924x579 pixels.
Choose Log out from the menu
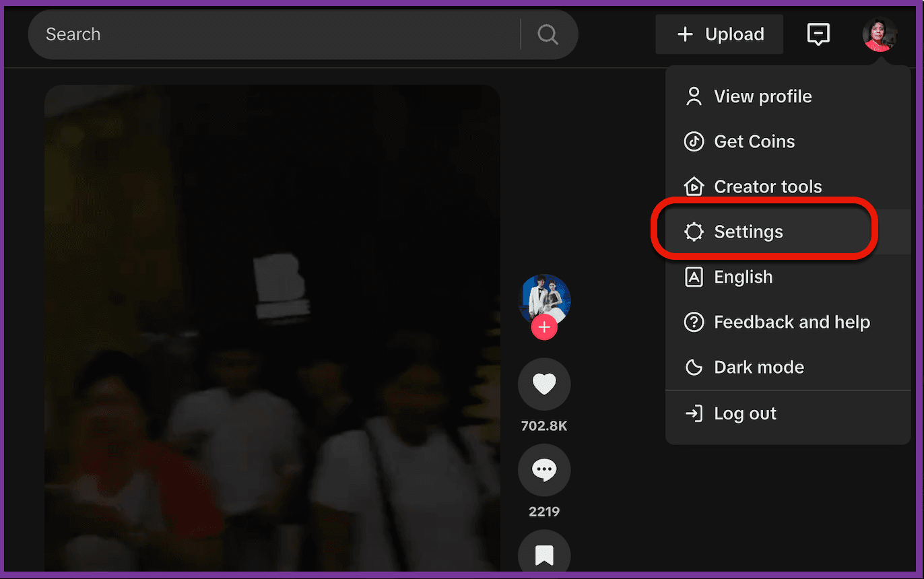tap(745, 413)
